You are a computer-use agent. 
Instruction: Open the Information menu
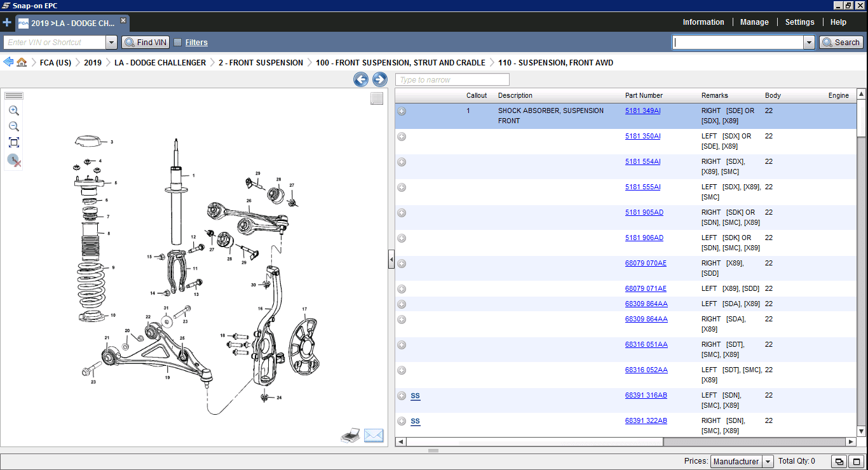[x=703, y=22]
